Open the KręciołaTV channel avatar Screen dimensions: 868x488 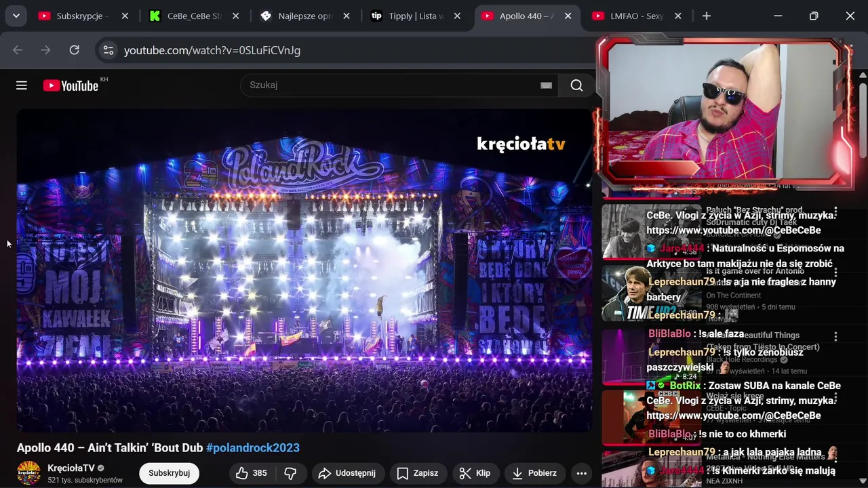[28, 473]
